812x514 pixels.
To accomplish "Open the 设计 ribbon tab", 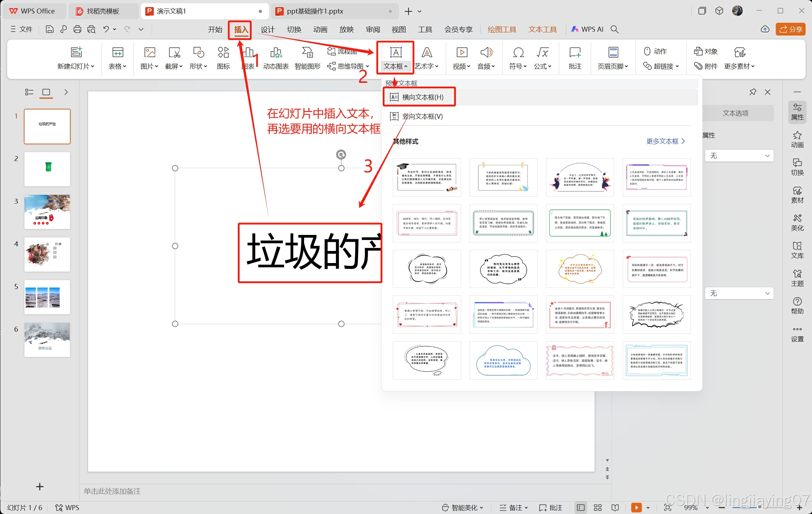I will click(x=267, y=30).
